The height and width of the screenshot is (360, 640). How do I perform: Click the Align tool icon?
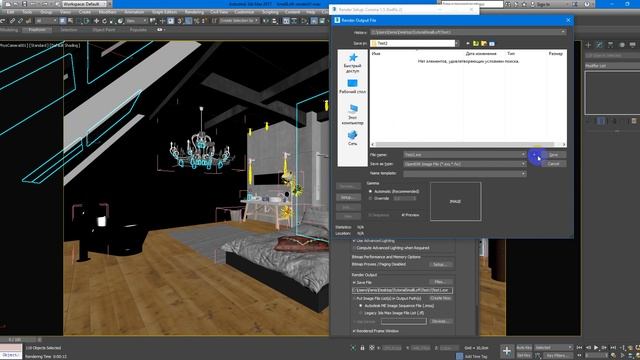coord(275,21)
